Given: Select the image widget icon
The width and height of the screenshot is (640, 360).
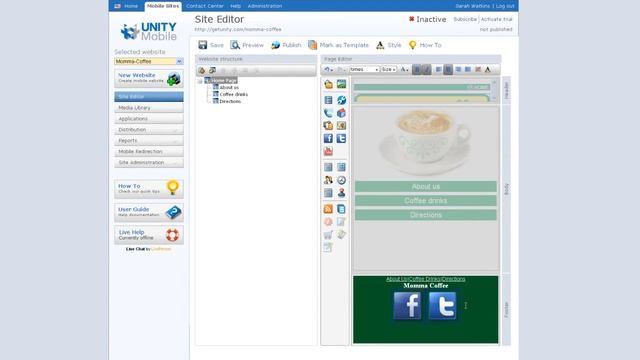Looking at the screenshot, I should pyautogui.click(x=341, y=84).
